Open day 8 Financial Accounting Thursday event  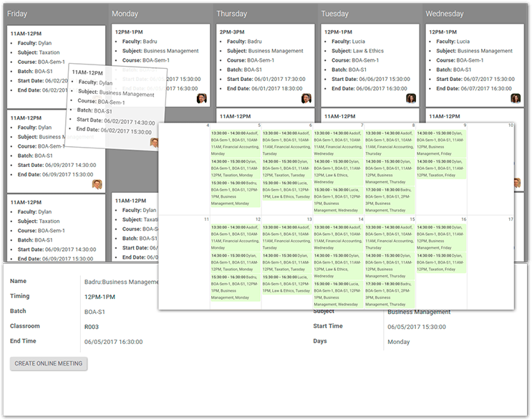(390, 143)
